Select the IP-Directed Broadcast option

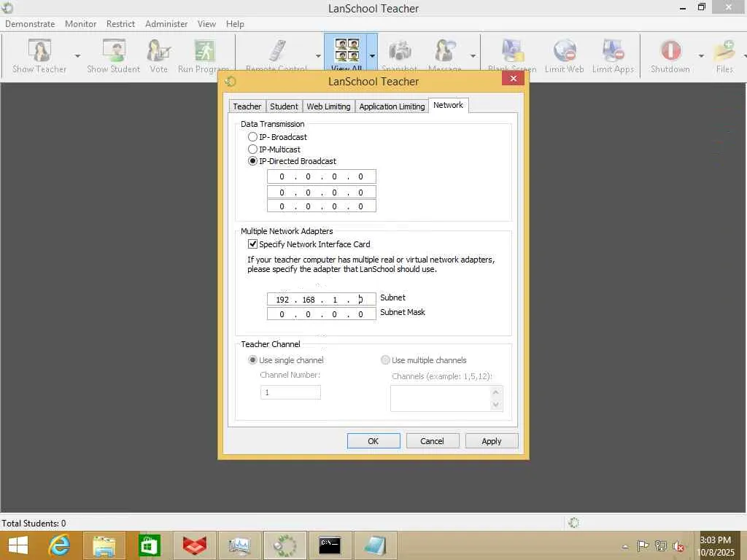pos(253,161)
